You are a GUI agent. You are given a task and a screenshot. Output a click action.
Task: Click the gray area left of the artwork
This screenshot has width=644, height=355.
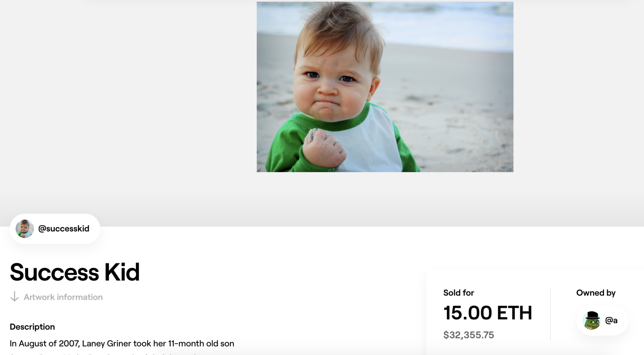[128, 97]
